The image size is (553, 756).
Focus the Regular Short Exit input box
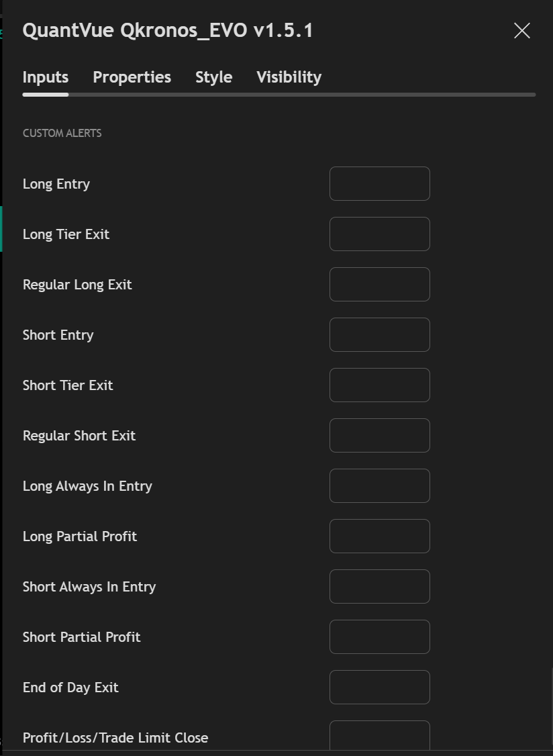click(x=379, y=436)
